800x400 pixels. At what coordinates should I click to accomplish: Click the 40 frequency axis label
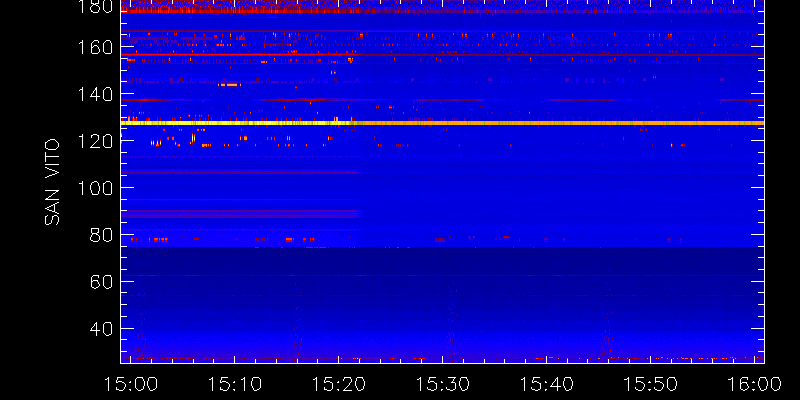click(x=101, y=329)
